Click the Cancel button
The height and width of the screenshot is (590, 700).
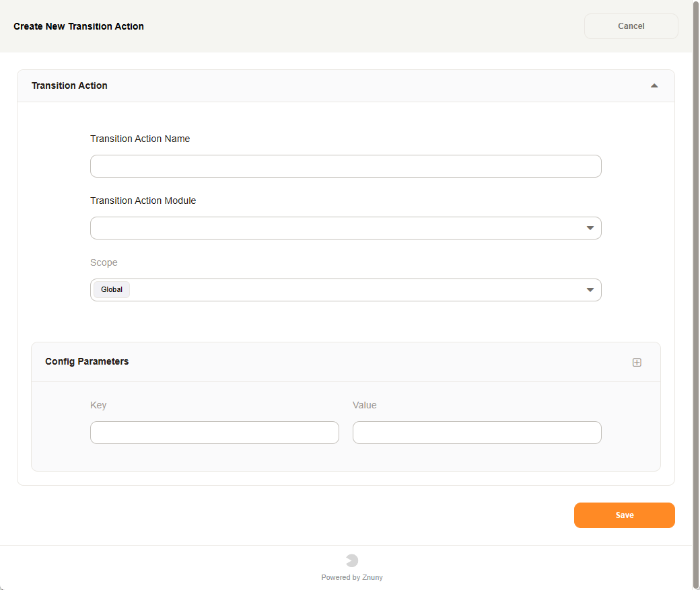(630, 26)
